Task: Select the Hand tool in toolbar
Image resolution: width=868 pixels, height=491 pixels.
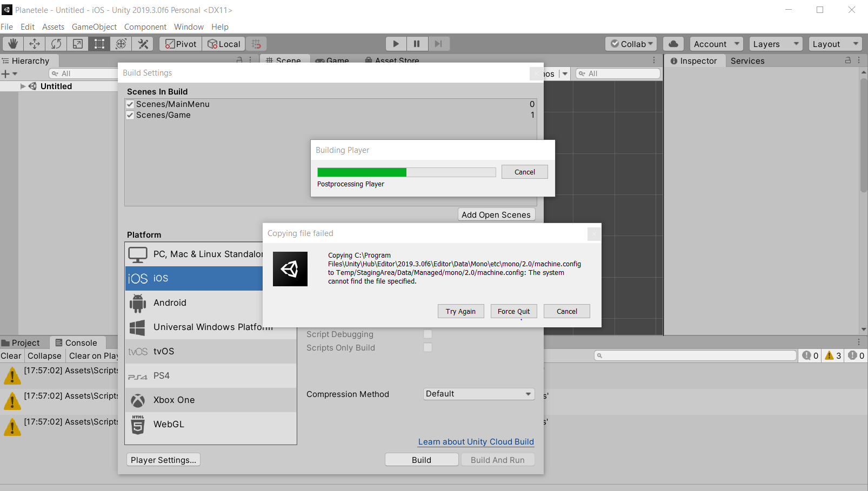Action: (x=13, y=44)
